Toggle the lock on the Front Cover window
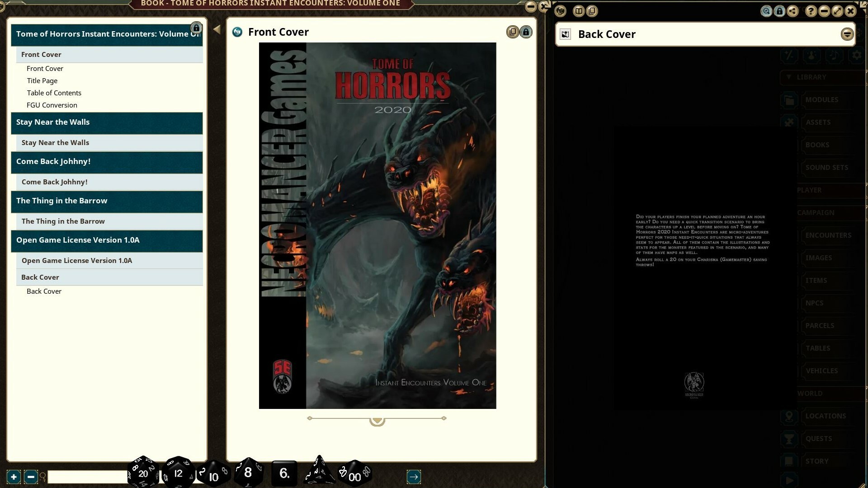The height and width of the screenshot is (488, 868). 526,32
